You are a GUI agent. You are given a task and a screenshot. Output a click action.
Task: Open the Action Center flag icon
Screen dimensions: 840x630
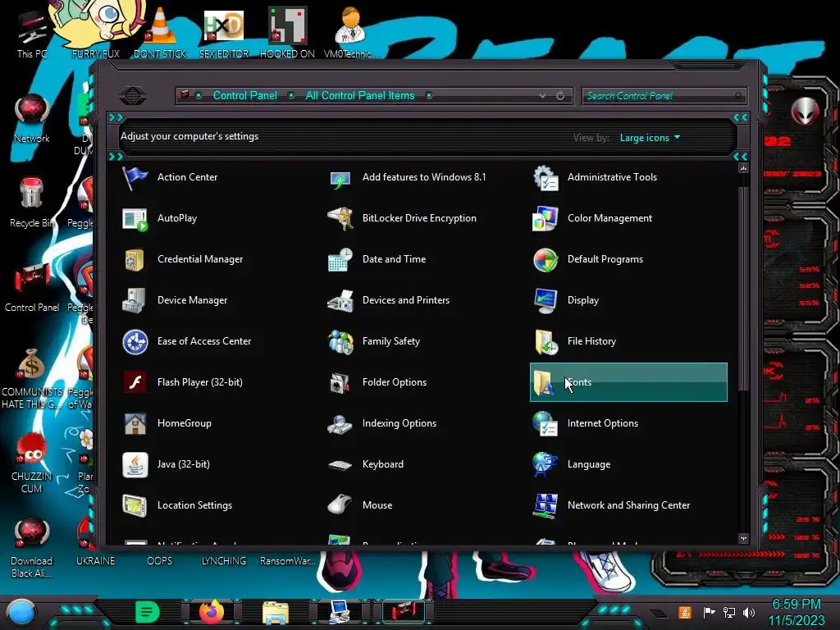tap(135, 178)
